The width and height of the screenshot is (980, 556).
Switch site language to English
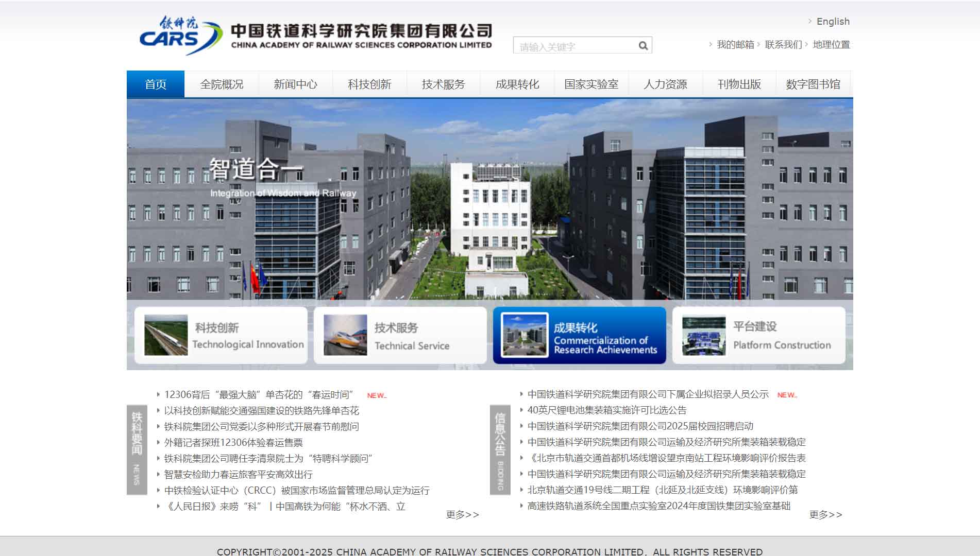click(833, 22)
